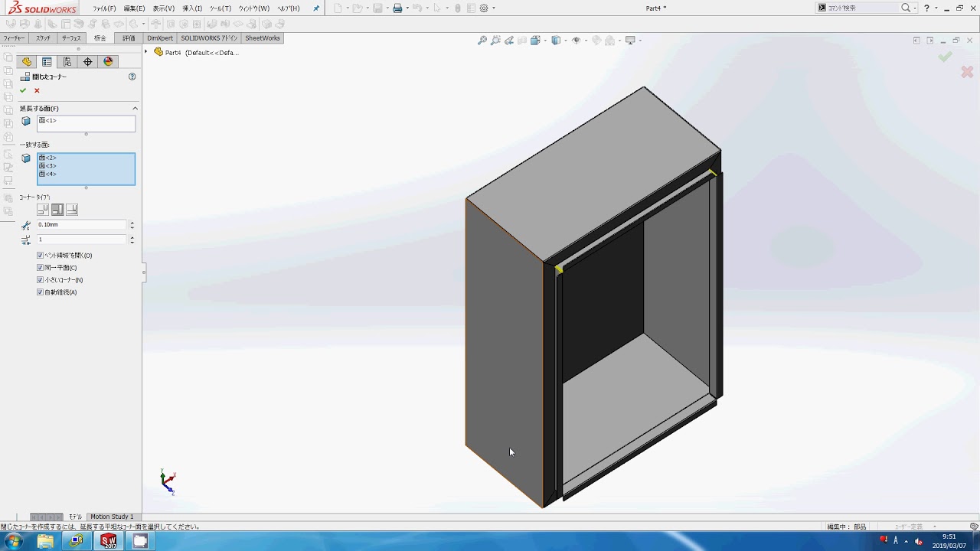Click the Print icon in the top toolbar

pyautogui.click(x=397, y=8)
